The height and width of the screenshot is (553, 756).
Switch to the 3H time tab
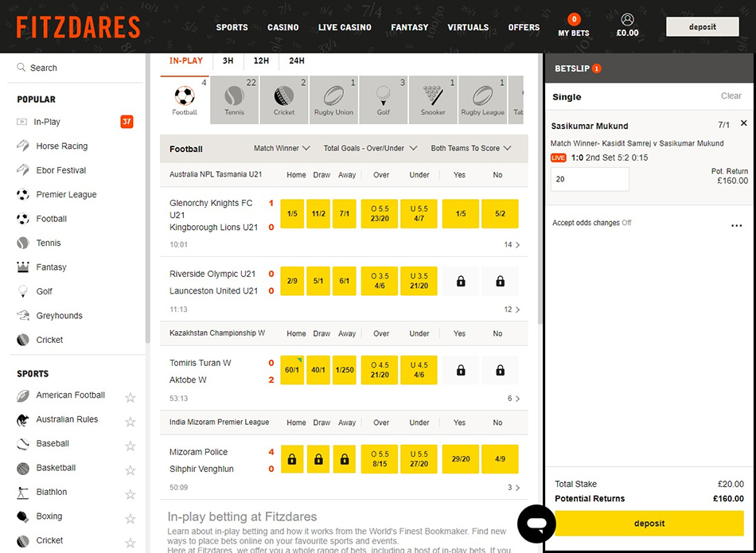pos(228,60)
